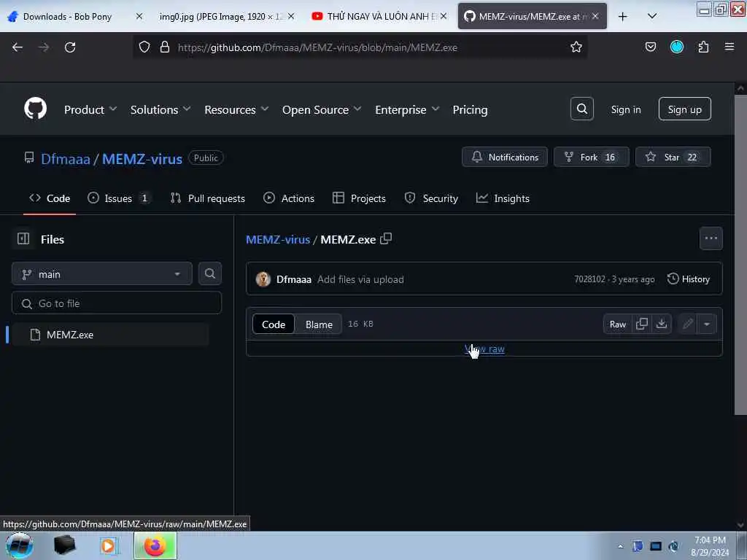Reload the page with the refresh icon

coord(70,47)
